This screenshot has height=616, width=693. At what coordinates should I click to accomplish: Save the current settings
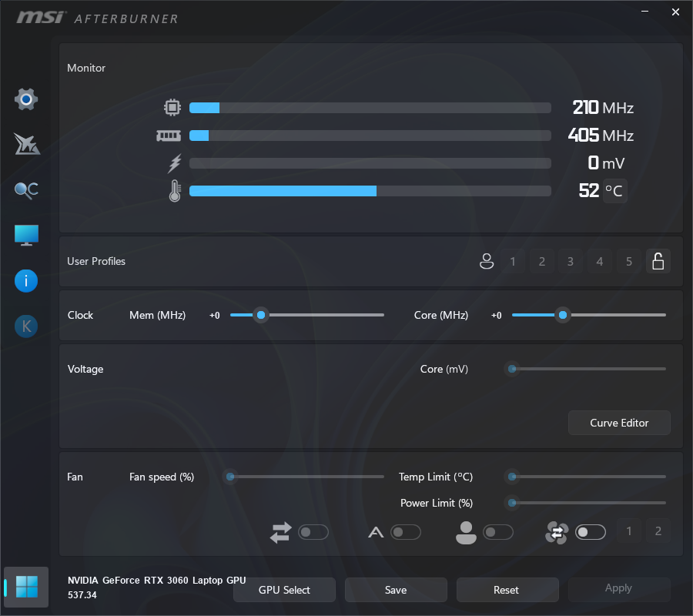[396, 590]
